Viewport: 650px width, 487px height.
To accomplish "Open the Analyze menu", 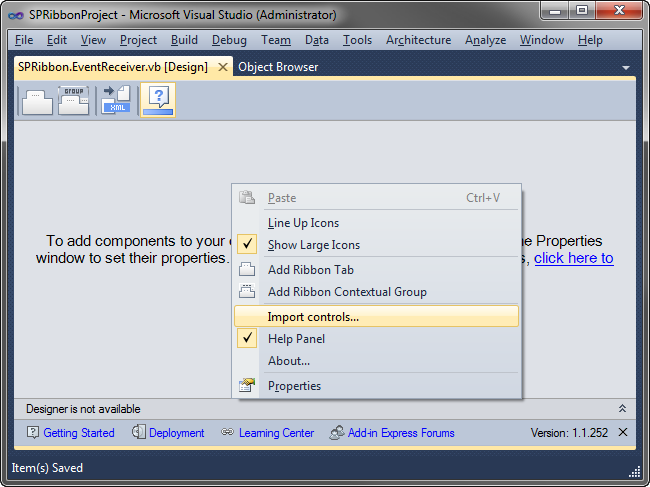I will (x=485, y=40).
